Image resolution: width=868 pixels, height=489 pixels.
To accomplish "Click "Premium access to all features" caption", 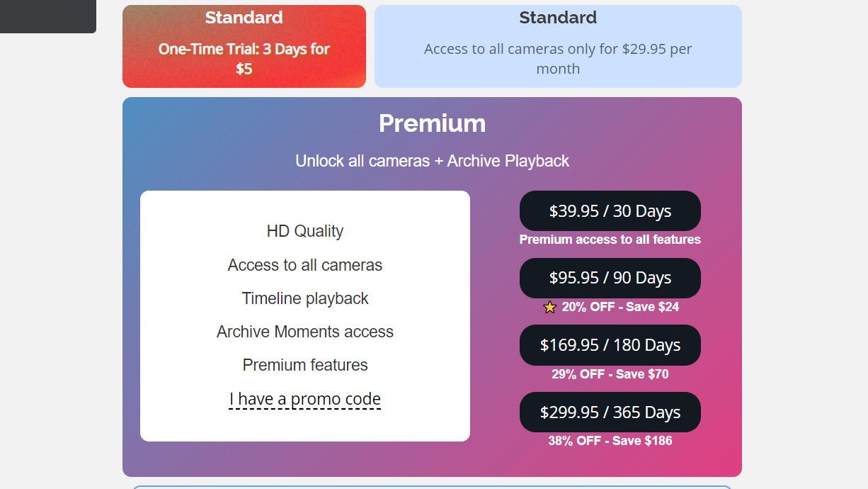I will pyautogui.click(x=610, y=240).
